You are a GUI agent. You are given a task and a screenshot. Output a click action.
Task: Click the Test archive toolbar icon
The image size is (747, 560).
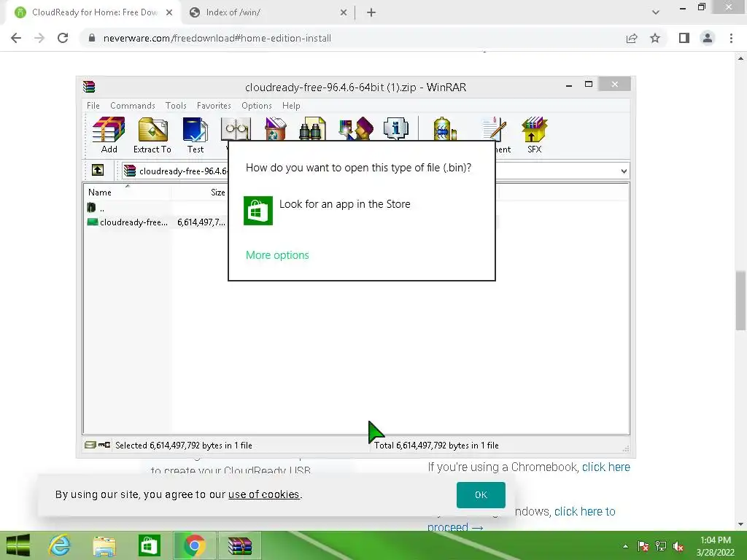[196, 135]
